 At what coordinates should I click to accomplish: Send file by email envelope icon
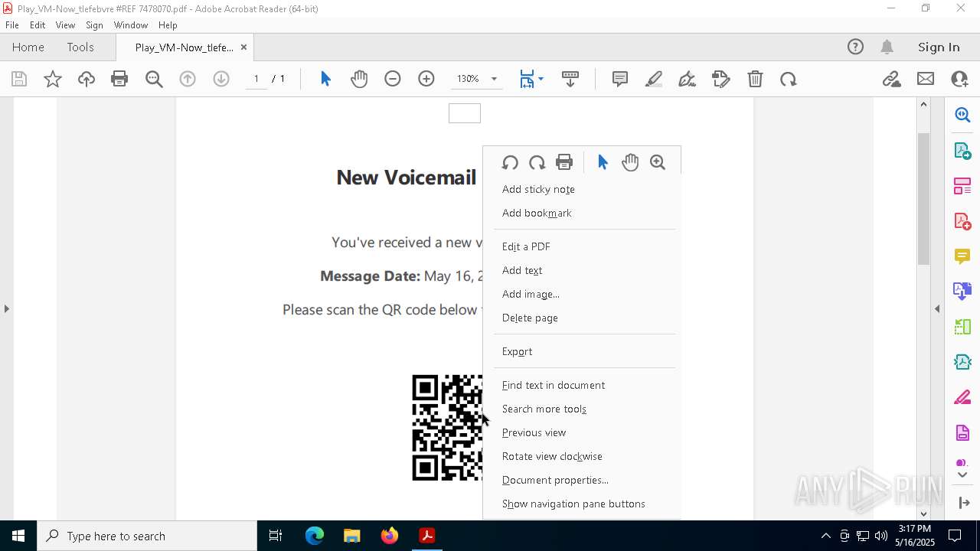point(926,79)
